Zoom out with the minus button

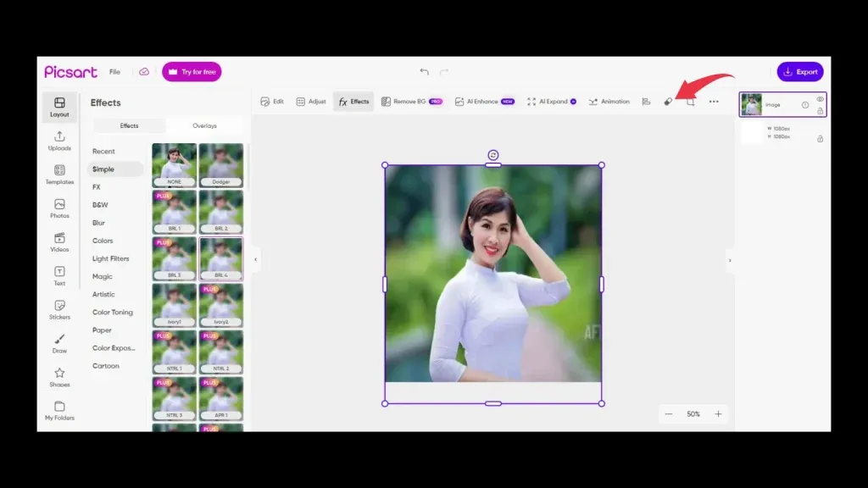669,413
